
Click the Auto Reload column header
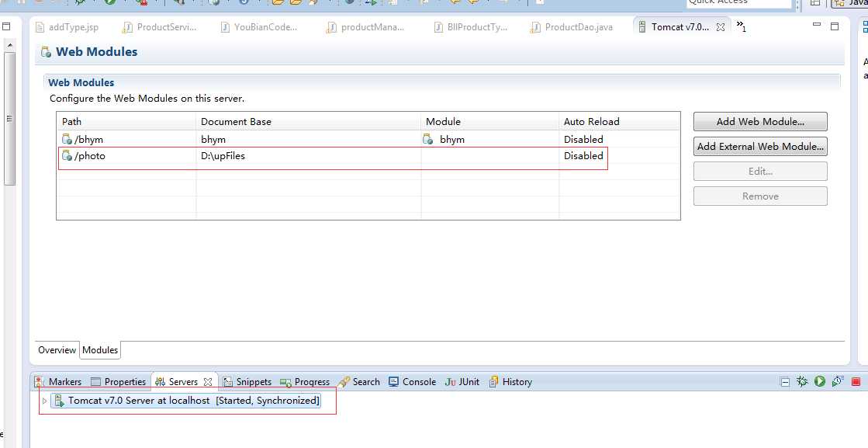click(x=619, y=121)
